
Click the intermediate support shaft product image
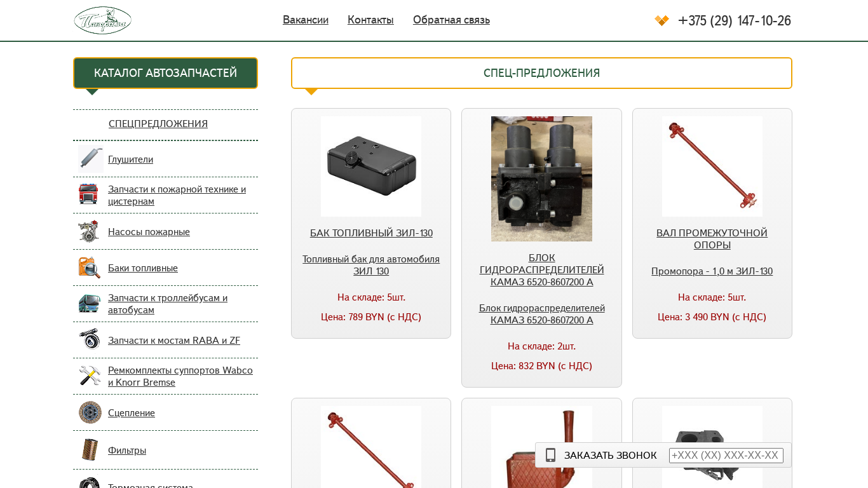coord(712,166)
